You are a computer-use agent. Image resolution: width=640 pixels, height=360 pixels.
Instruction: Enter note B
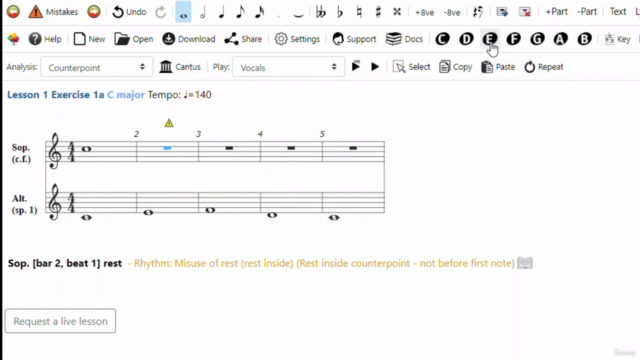tap(584, 39)
